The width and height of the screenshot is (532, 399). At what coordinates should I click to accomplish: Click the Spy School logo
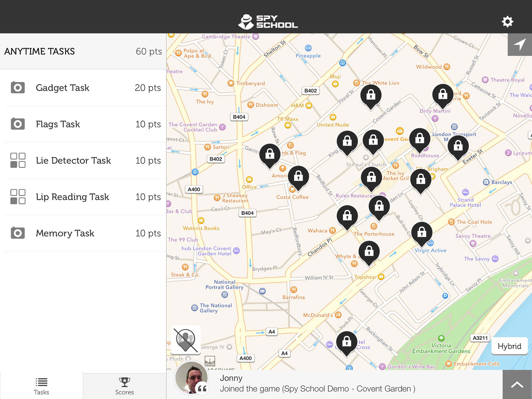coord(268,22)
